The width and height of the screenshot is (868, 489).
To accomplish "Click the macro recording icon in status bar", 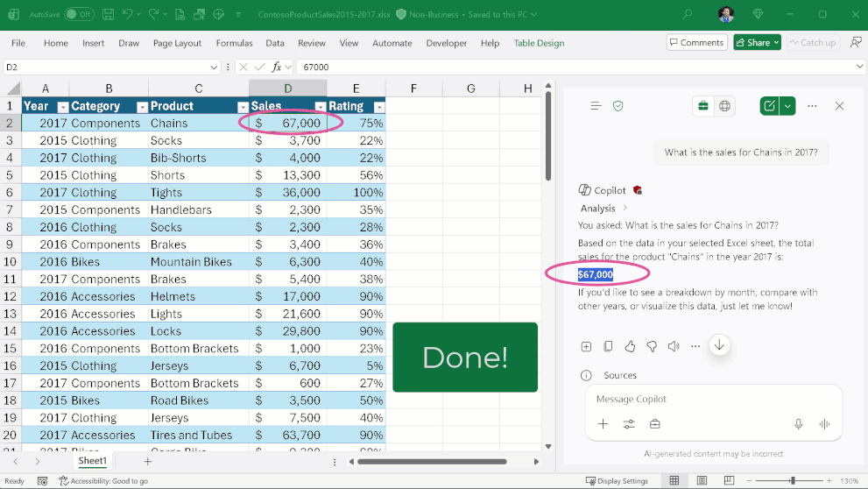I will (x=43, y=481).
